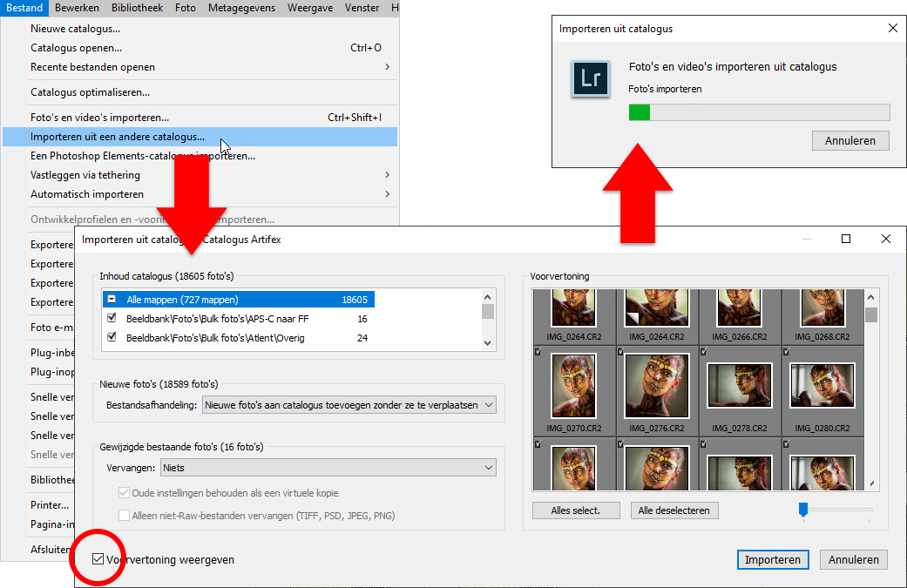This screenshot has height=588, width=907.
Task: Deselect the IMG_0276.CR2 thumbnail checkbox
Action: pyautogui.click(x=621, y=352)
